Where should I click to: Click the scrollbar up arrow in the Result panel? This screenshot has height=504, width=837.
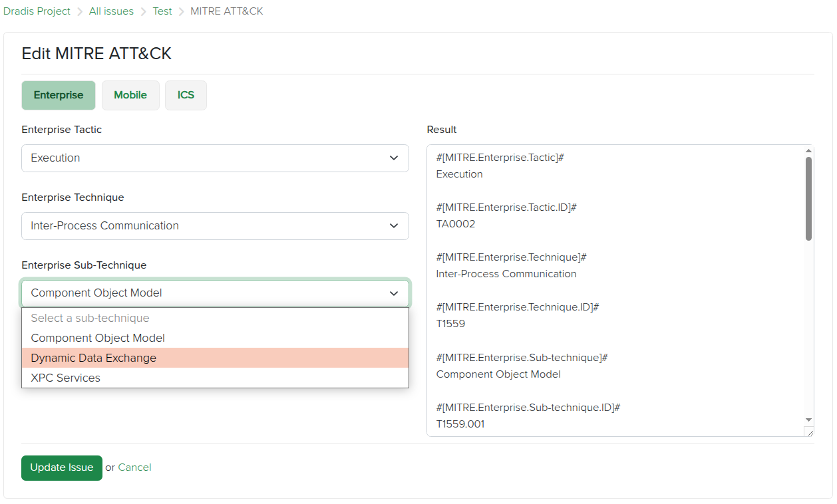point(808,150)
